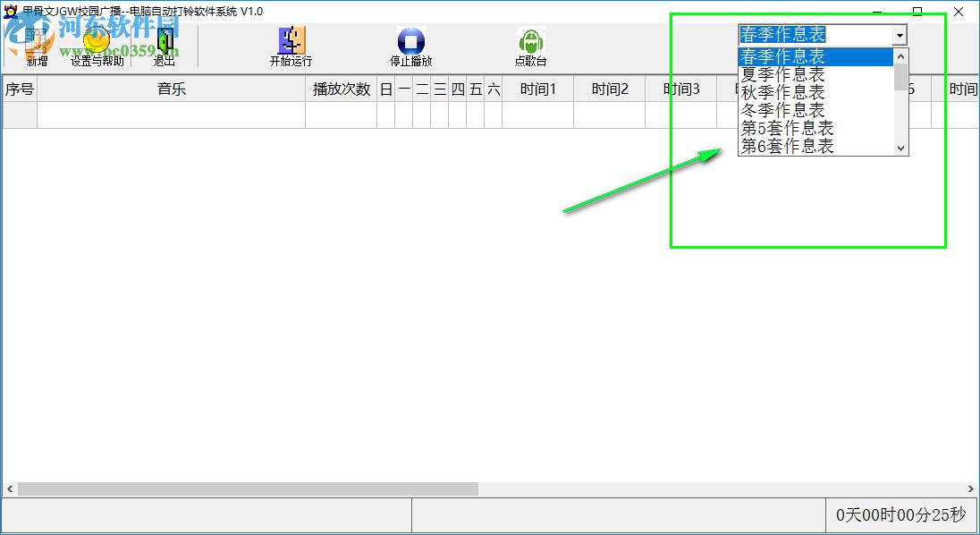The width and height of the screenshot is (980, 535).
Task: Click the 五 weekday column header
Action: point(476,89)
